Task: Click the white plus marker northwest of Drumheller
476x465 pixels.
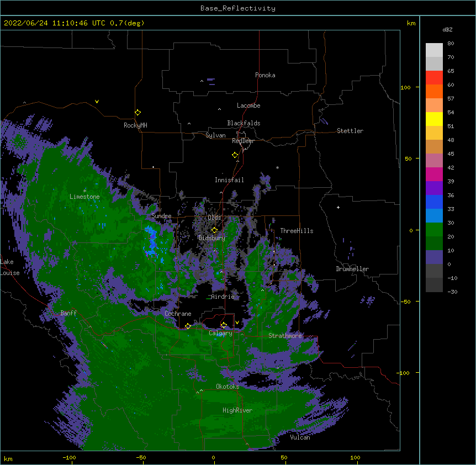Action: [x=338, y=207]
